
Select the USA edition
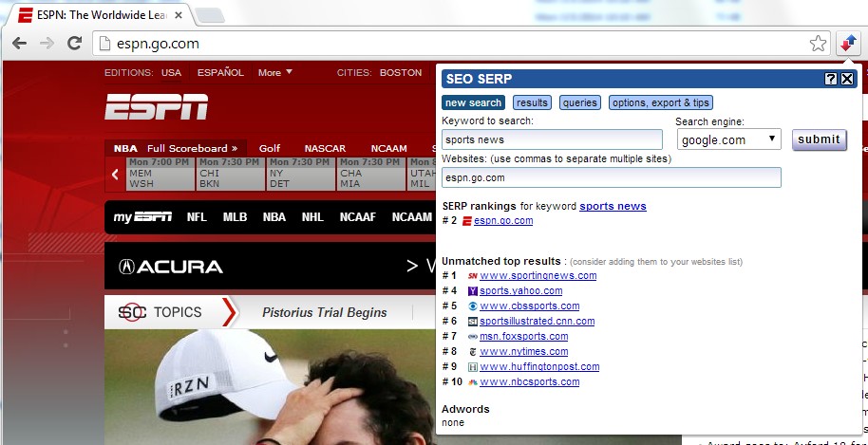[x=171, y=72]
